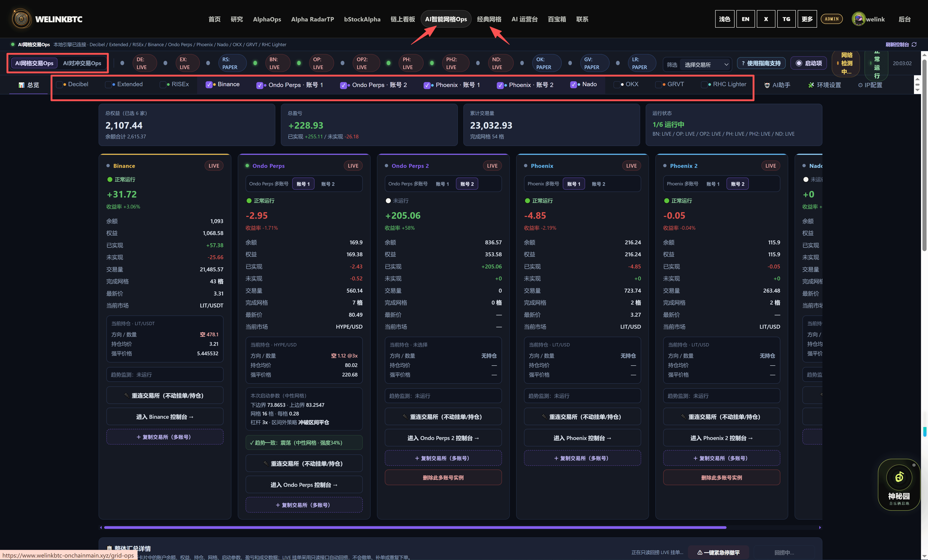Uncheck Ondo Perps · 账号 2 checkbox
Viewport: 928px width, 560px height.
tap(343, 85)
